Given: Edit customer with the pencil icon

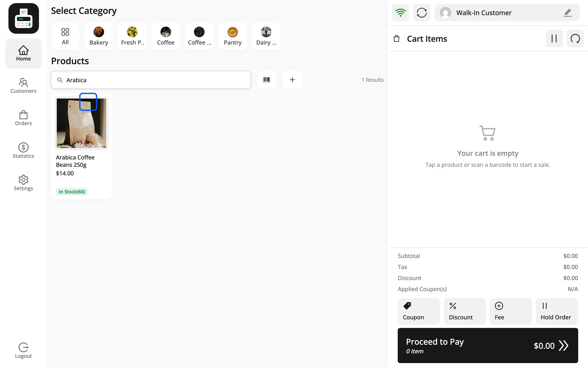Looking at the screenshot, I should pyautogui.click(x=568, y=13).
